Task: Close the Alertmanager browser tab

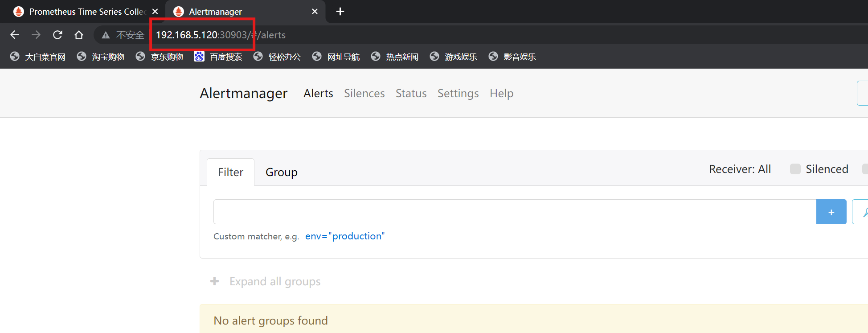Action: coord(315,12)
